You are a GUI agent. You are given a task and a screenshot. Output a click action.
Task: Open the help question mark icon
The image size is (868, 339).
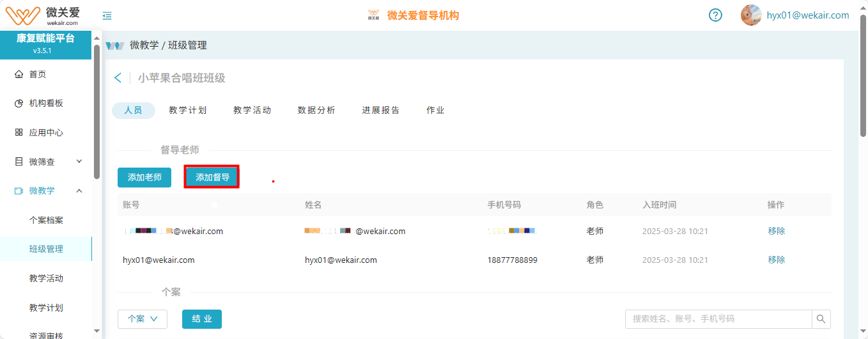coord(715,15)
